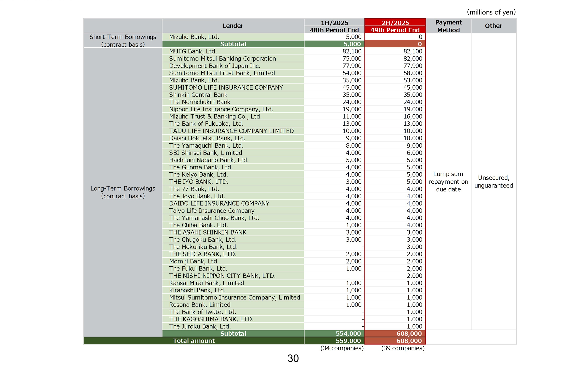Click the Other column header
The width and height of the screenshot is (588, 367).
pos(493,26)
